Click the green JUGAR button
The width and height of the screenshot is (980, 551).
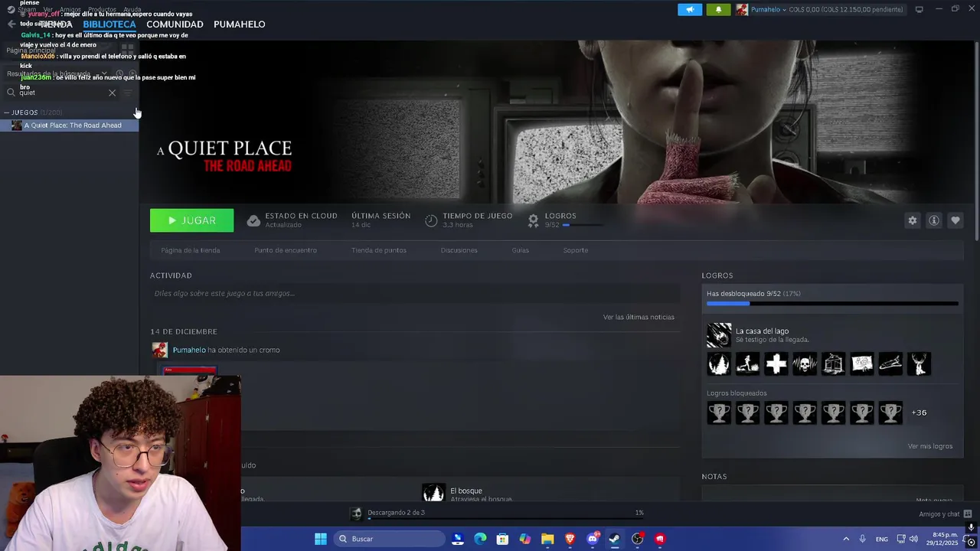coord(192,220)
